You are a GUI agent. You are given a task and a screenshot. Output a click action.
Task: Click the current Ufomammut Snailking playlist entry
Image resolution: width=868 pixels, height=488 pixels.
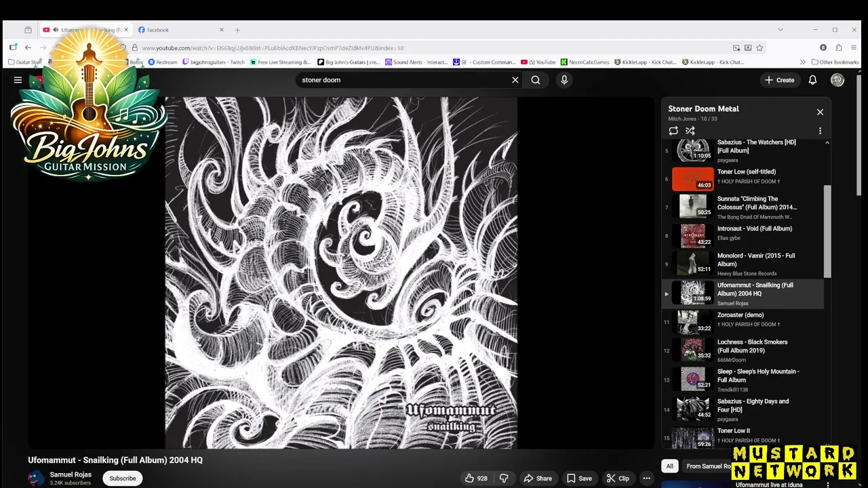click(x=743, y=293)
